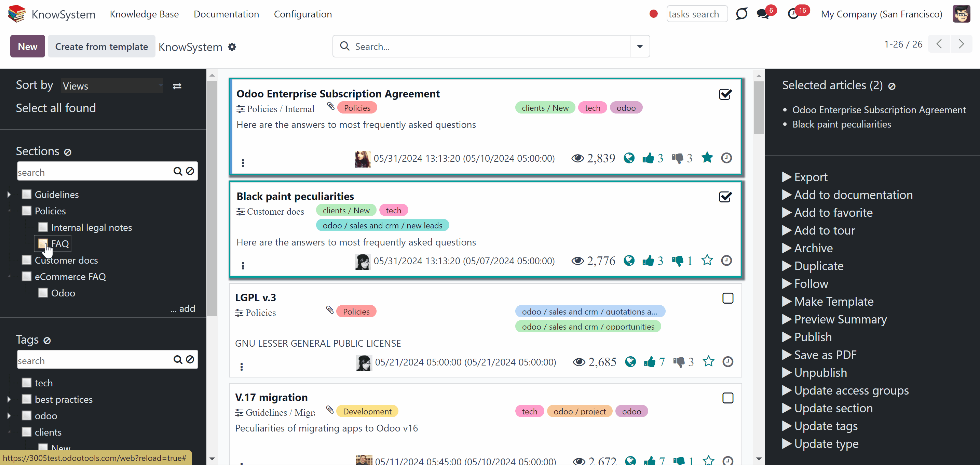Viewport: 980px width, 465px height.
Task: Clear the Sections search box
Action: (190, 171)
